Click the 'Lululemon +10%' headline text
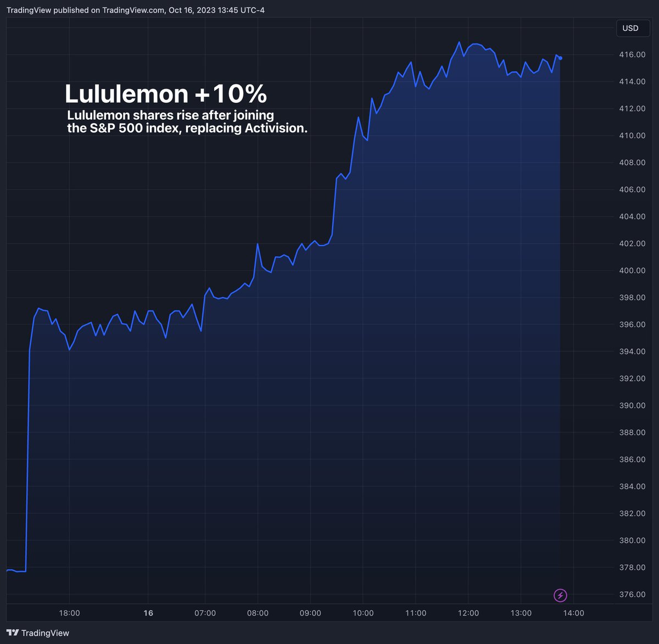Screen dimensions: 659x644 point(166,94)
